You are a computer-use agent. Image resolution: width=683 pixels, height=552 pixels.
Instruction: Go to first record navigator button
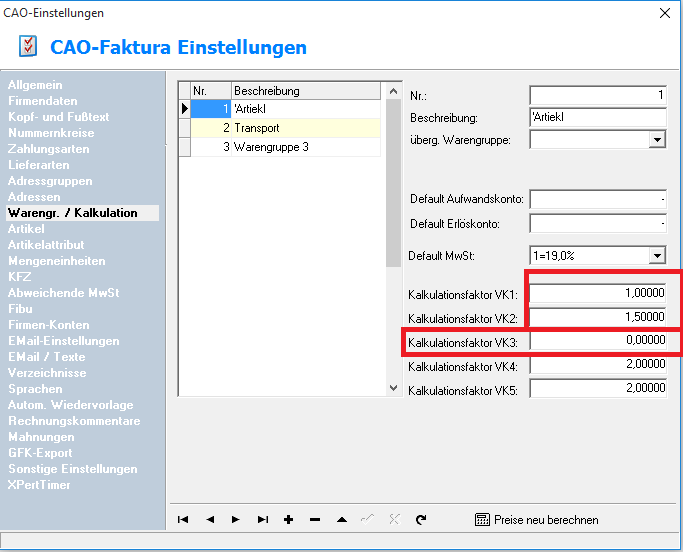tap(183, 519)
